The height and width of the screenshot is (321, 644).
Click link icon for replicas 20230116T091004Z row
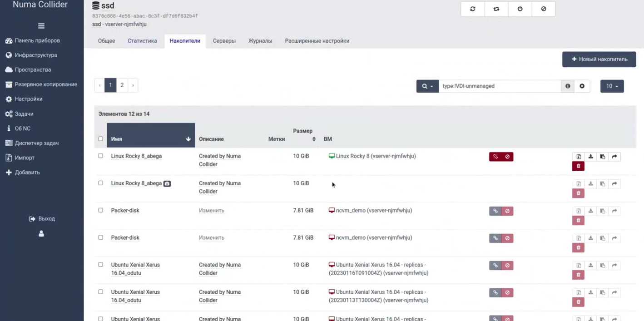495,266
